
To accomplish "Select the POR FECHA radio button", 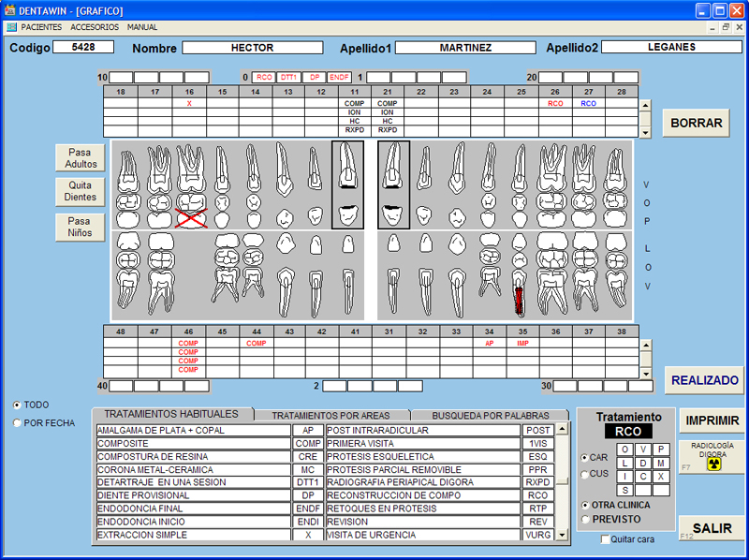I will pos(17,423).
